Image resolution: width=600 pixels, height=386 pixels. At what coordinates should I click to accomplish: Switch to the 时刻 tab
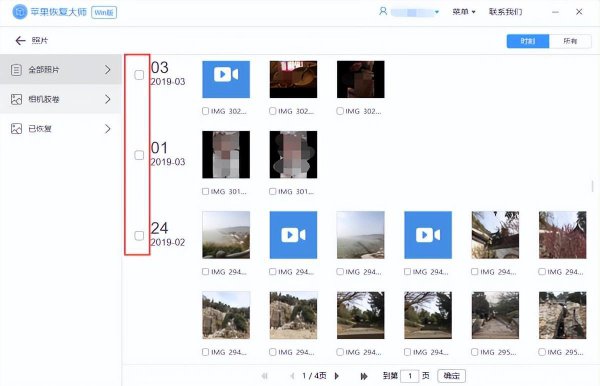(x=528, y=41)
